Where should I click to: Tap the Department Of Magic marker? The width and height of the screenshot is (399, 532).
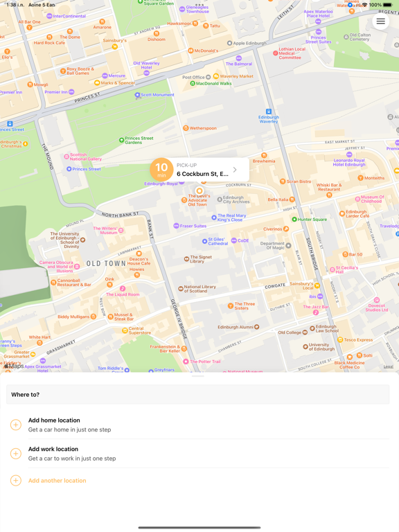288,245
